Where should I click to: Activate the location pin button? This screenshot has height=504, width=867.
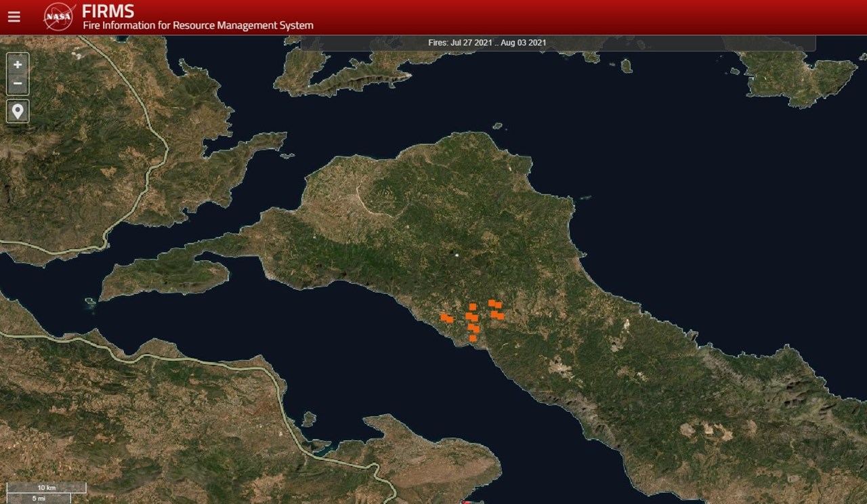coord(18,111)
